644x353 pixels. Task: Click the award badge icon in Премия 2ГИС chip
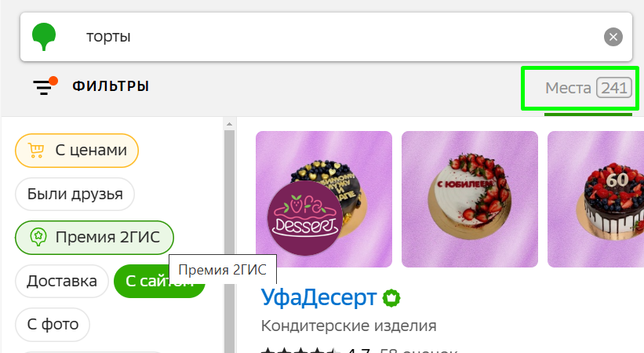[x=38, y=237]
